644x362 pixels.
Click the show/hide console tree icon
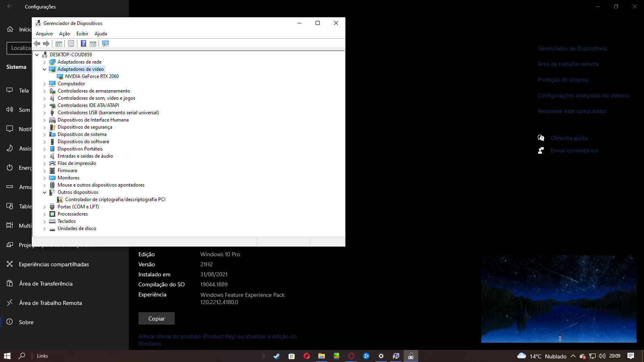coord(59,43)
